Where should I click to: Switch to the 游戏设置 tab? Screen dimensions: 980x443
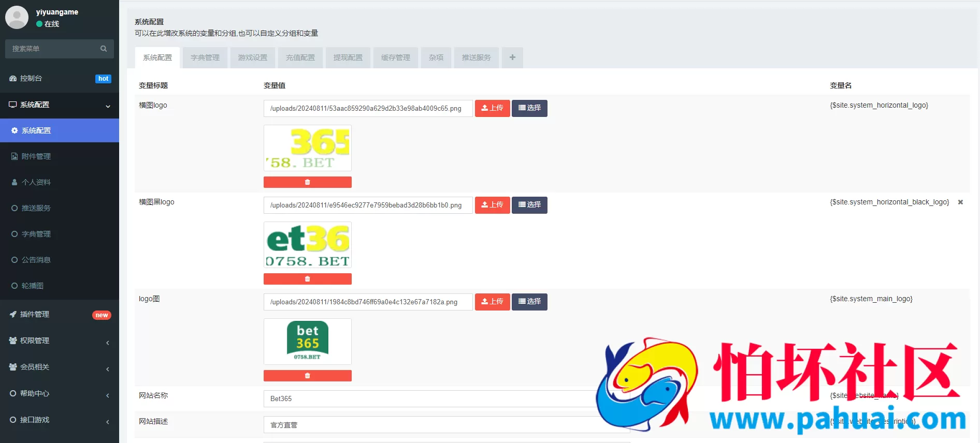click(253, 57)
